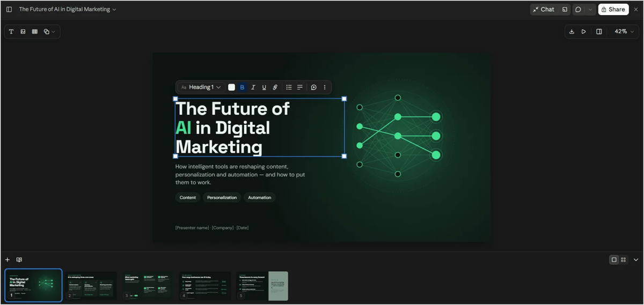Select the Text insert tool

click(11, 32)
